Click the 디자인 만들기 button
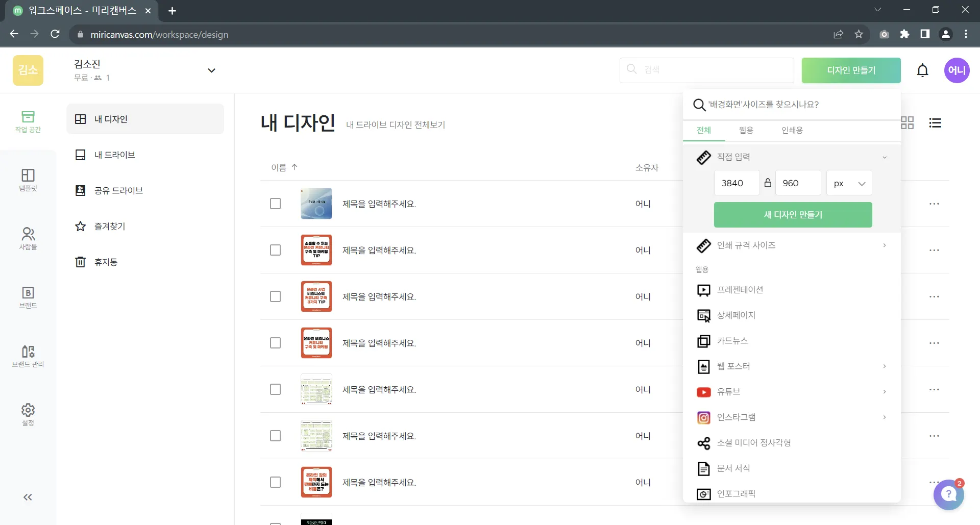 [851, 70]
